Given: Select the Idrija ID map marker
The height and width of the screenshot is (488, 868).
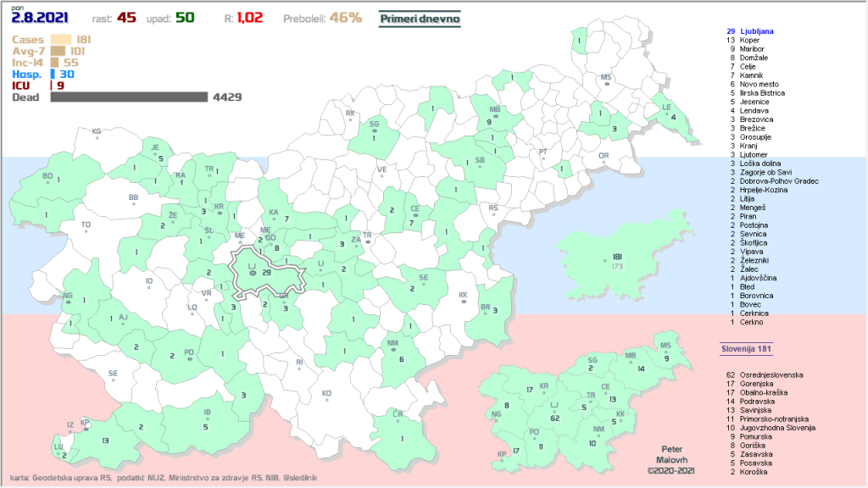Looking at the screenshot, I should [x=149, y=284].
